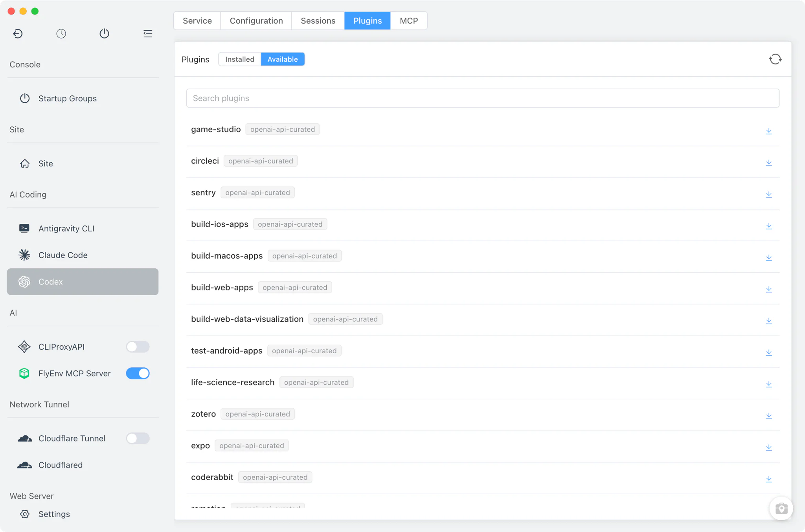Refresh the plugins list icon
805x532 pixels.
pos(775,59)
